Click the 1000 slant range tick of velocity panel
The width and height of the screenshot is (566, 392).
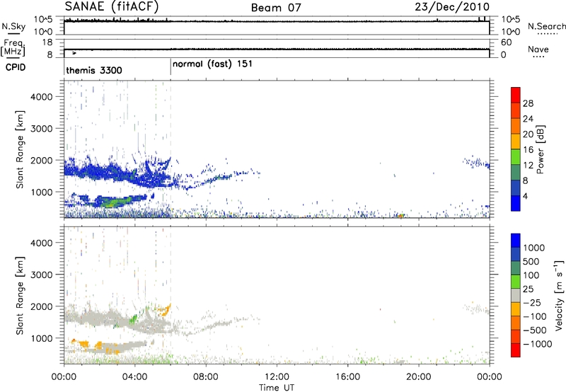(41, 338)
